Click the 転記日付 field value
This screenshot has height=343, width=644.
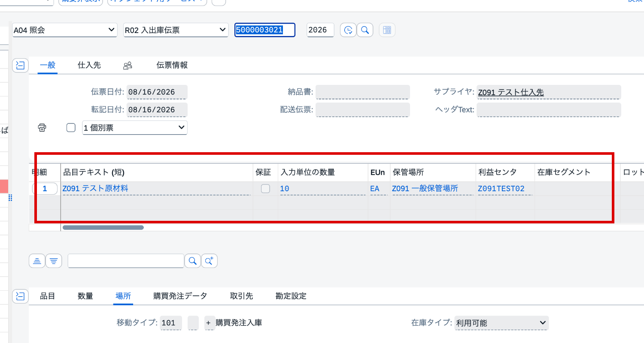click(157, 110)
